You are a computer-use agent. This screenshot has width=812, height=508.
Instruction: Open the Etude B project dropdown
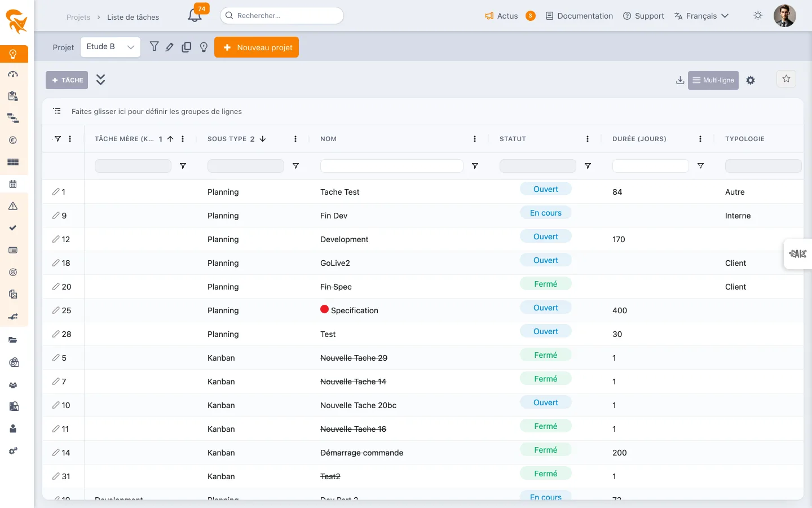point(111,47)
